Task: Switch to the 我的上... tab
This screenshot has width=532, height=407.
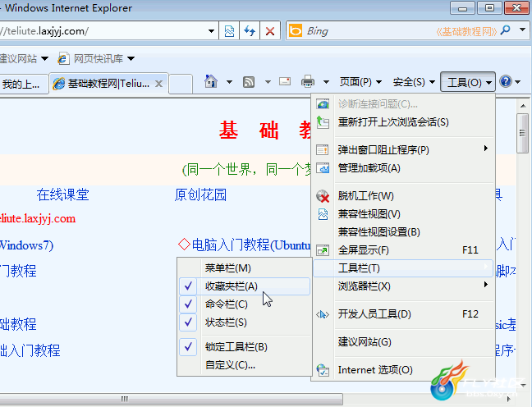Action: click(24, 84)
